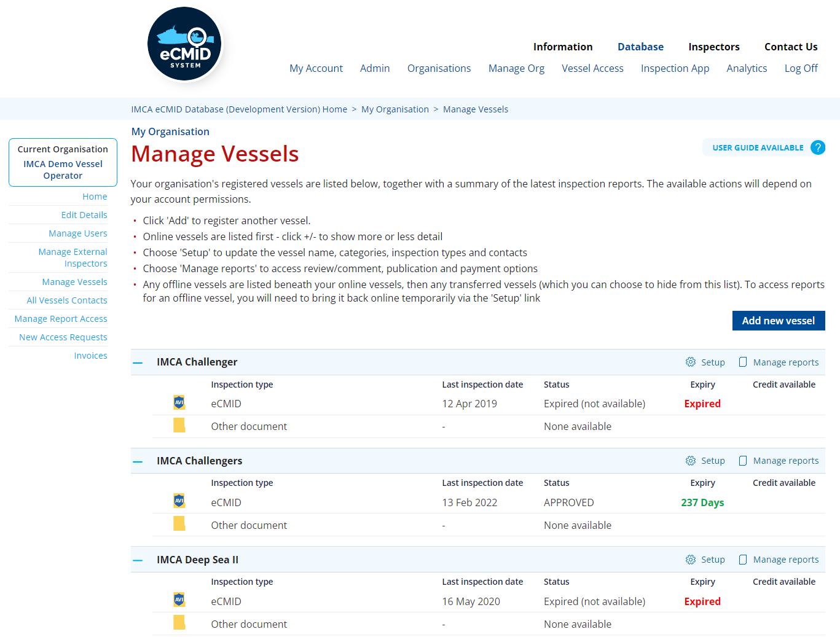
Task: Click the 'IMCA Challengers' vessel name heading
Action: (x=199, y=461)
